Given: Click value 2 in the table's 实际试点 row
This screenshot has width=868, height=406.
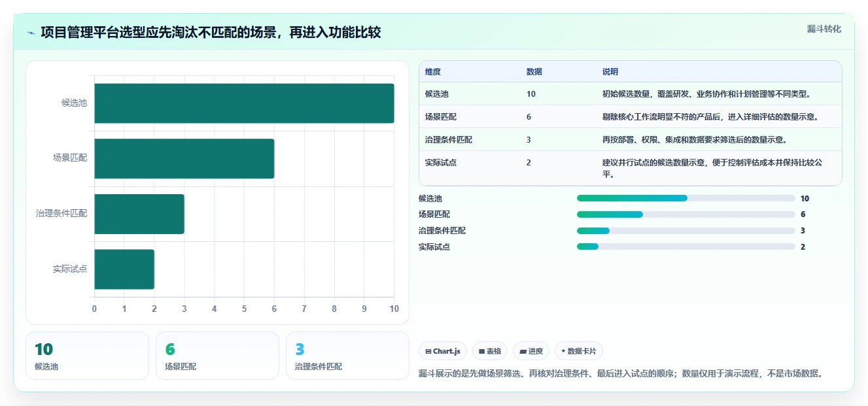Looking at the screenshot, I should point(529,163).
